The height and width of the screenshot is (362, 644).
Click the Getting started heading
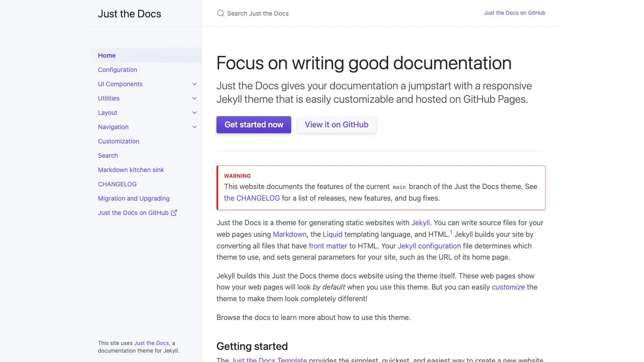point(252,346)
